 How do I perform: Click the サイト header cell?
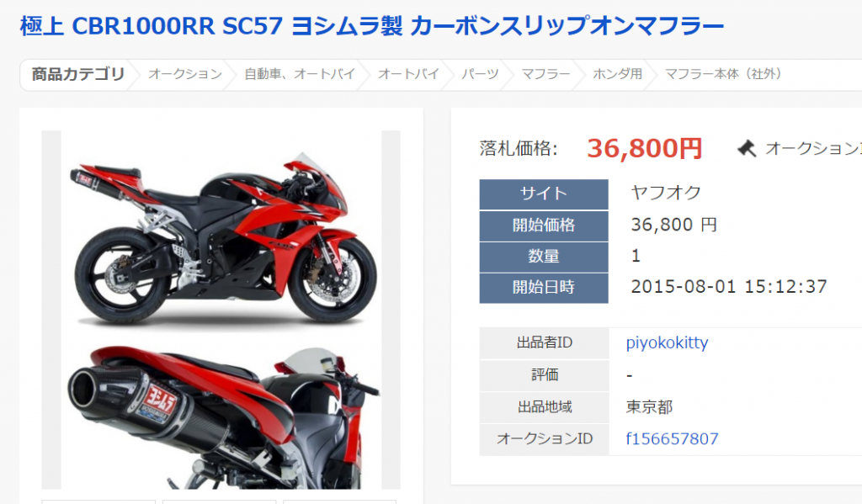click(544, 194)
